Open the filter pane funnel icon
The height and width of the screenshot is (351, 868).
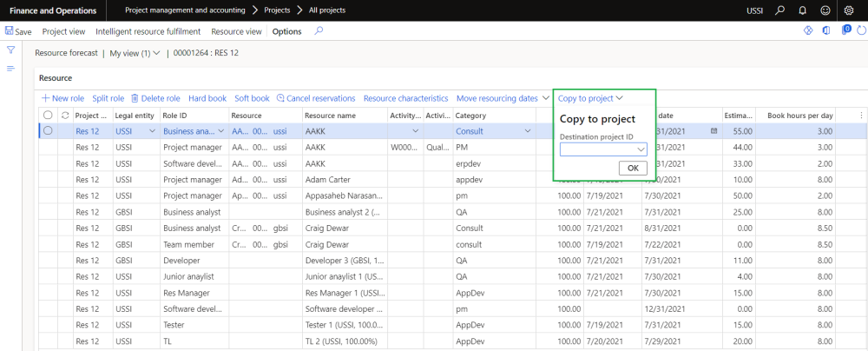point(11,50)
